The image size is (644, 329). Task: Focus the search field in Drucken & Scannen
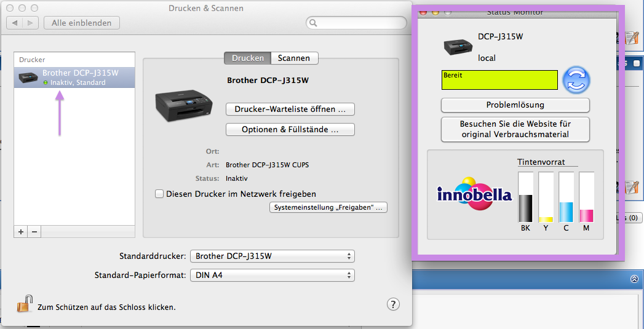click(356, 23)
